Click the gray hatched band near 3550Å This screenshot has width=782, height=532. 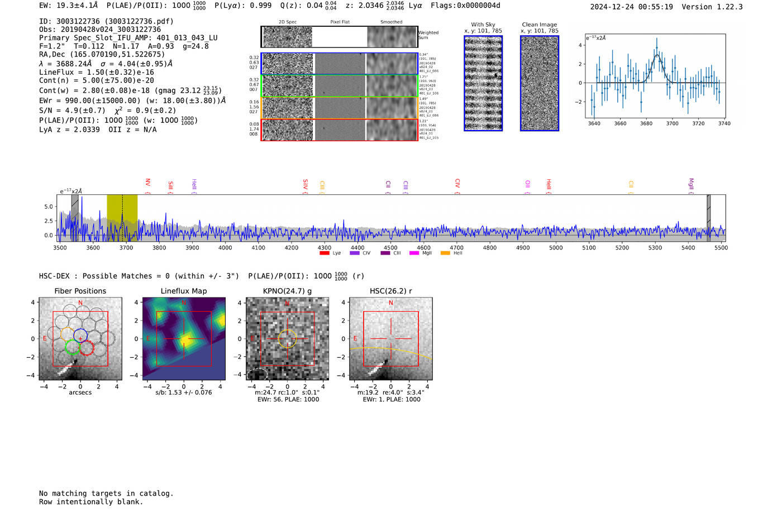pos(75,218)
